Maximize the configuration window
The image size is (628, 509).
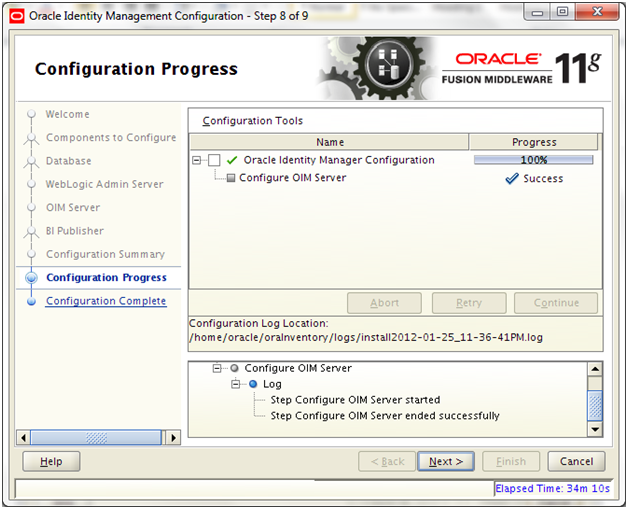click(x=562, y=12)
